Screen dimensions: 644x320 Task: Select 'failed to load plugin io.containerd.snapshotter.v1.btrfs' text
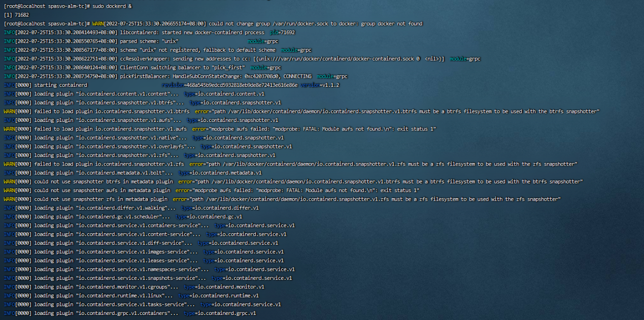(112, 111)
